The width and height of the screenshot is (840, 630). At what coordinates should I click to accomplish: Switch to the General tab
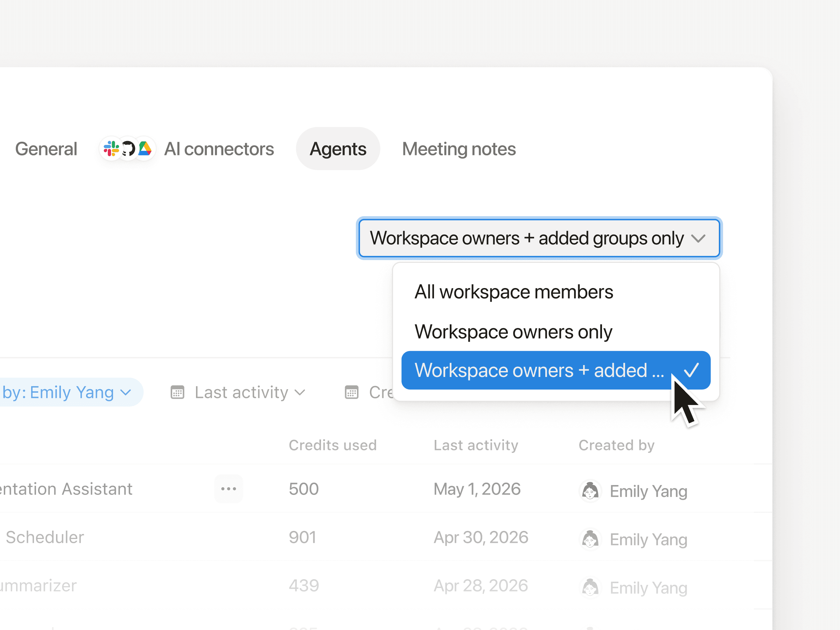tap(46, 148)
